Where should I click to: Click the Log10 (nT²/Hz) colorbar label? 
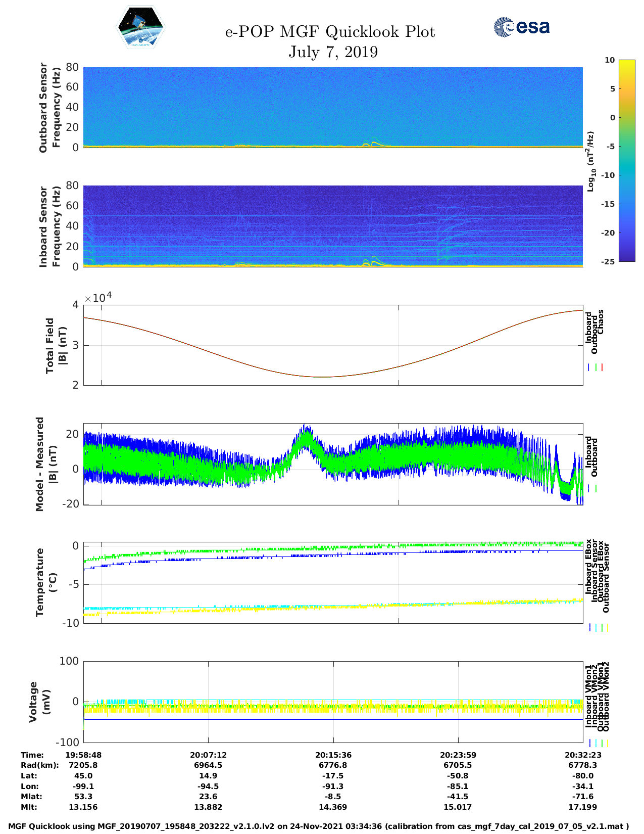click(590, 161)
